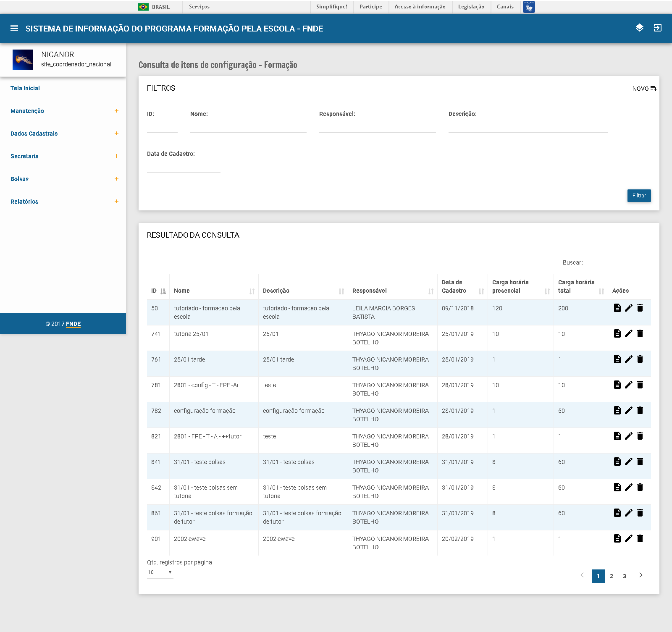Open the VLibras accessibility icon
672x632 pixels.
click(x=529, y=7)
